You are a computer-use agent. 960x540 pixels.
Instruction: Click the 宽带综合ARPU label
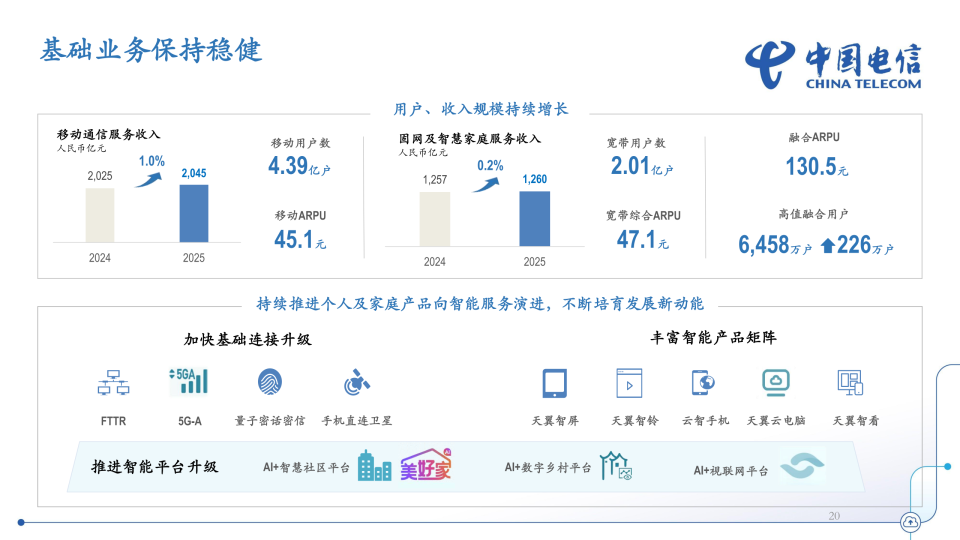tap(643, 216)
